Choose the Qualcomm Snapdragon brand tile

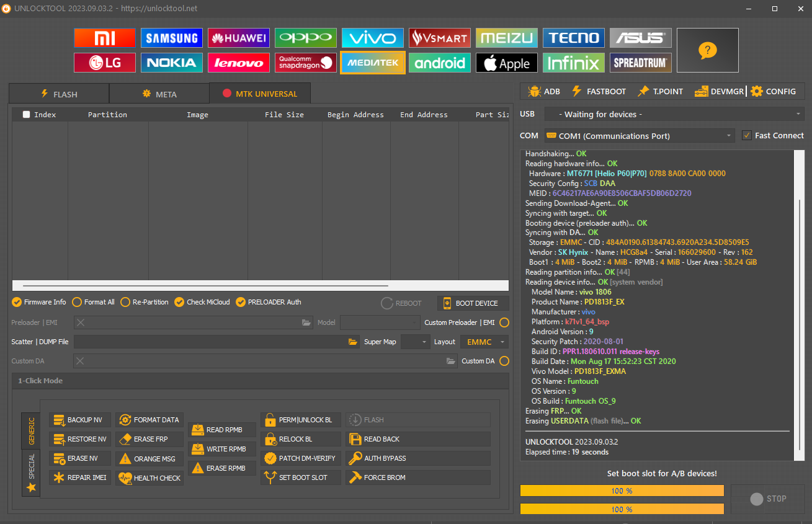point(306,63)
